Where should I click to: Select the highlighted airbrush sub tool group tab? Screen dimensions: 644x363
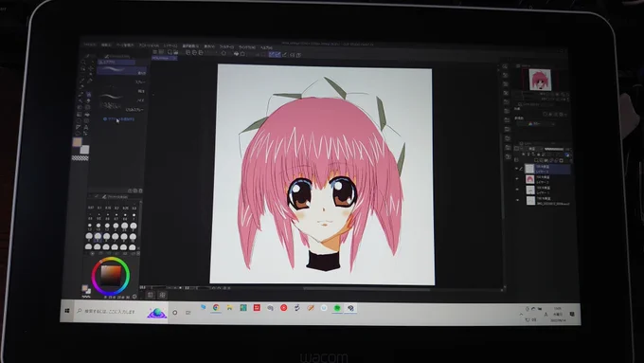tap(116, 62)
